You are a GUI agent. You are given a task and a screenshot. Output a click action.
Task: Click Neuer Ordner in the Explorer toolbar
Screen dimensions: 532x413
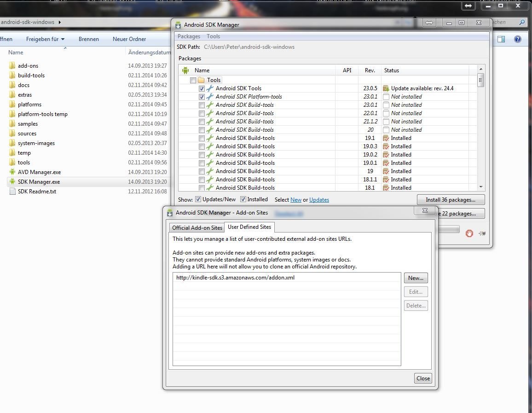(x=129, y=39)
